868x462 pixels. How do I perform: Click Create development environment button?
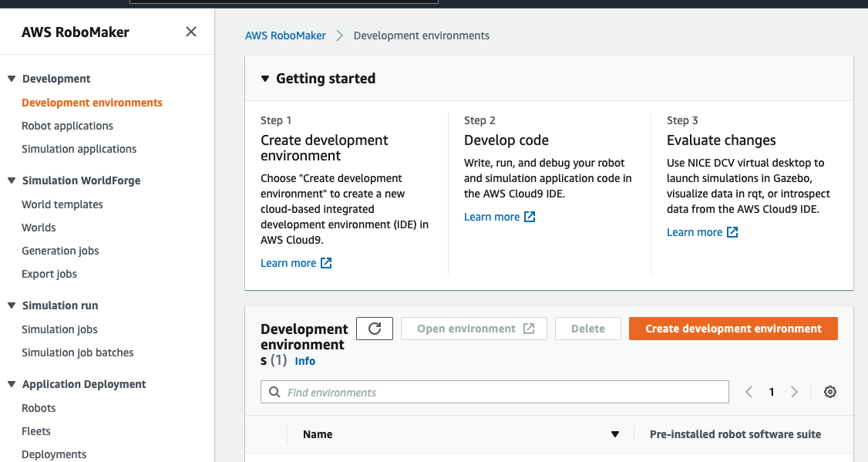point(733,329)
